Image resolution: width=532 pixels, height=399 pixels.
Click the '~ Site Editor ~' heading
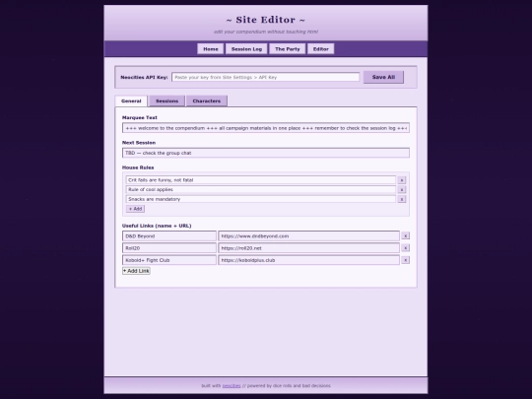click(266, 20)
